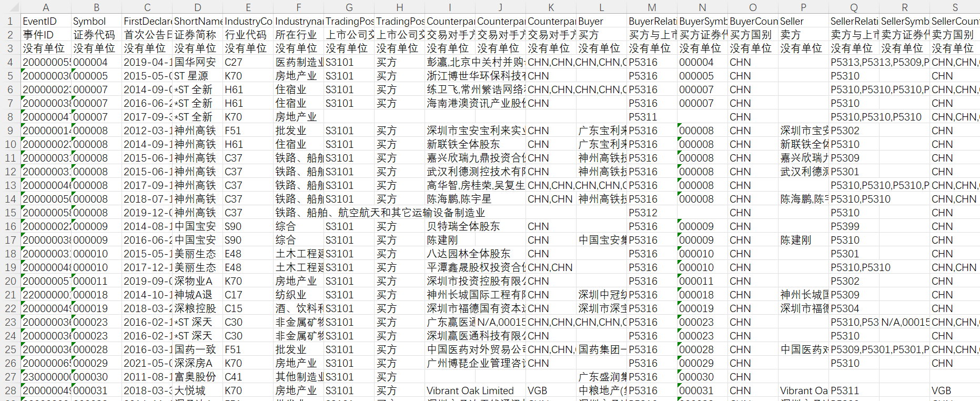Click the 神州长城国际工程有限 counterparty cell
This screenshot has width=980, height=401.
(x=475, y=295)
